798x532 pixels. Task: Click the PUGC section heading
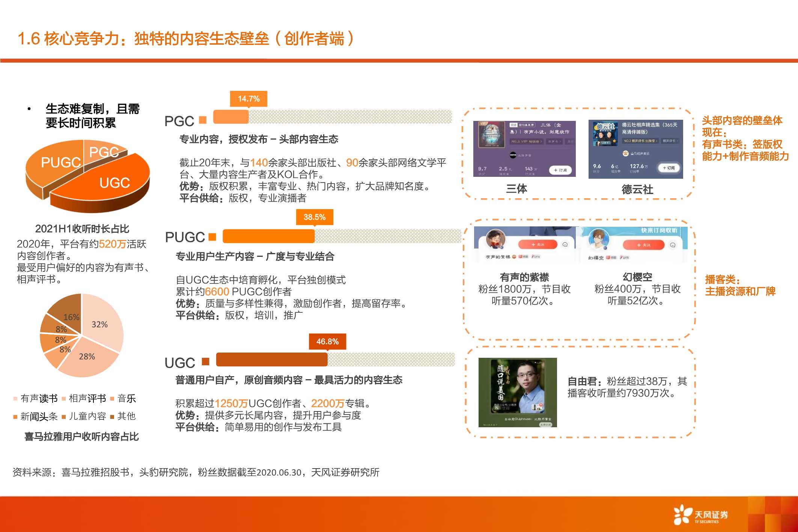pos(185,237)
